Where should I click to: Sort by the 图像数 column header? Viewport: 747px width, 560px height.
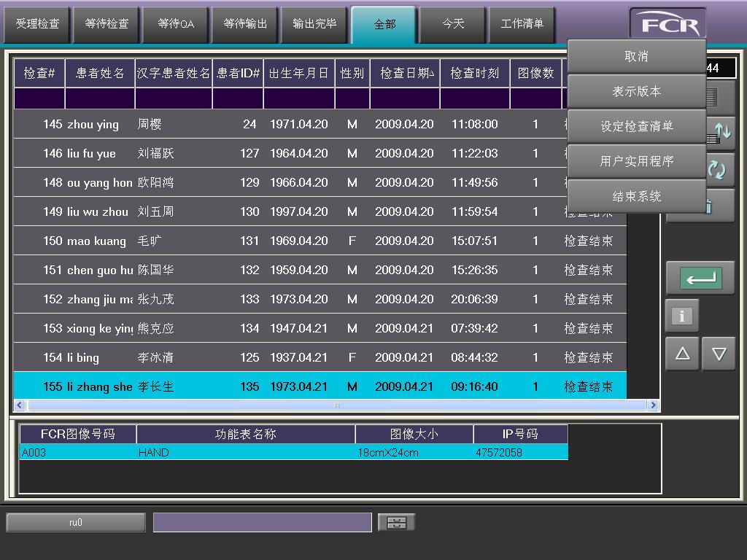click(x=536, y=74)
